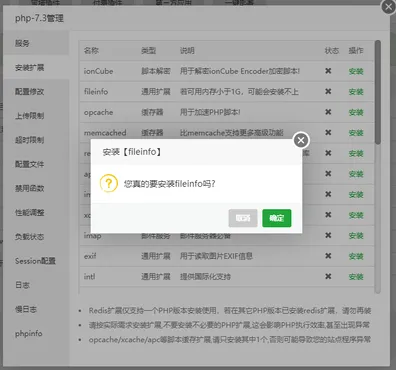The height and width of the screenshot is (370, 396).
Task: Click the intl description 提供国际化支持
Action: point(205,277)
